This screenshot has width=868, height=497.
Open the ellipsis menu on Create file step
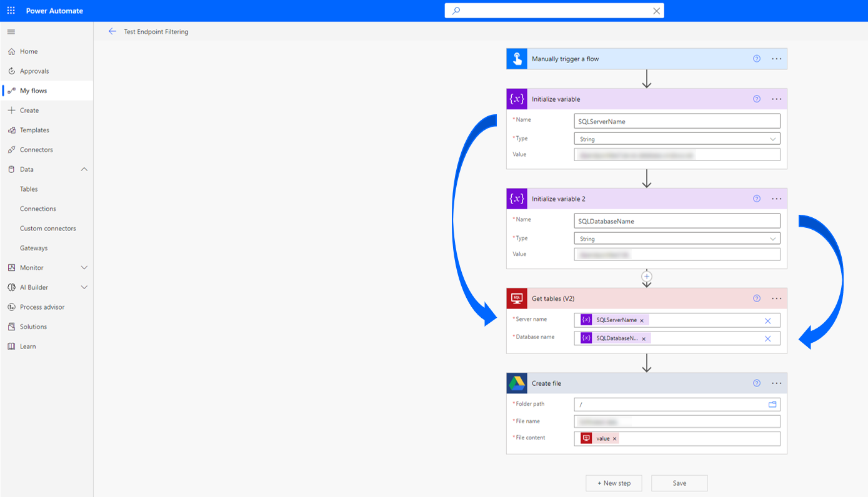[x=776, y=383]
